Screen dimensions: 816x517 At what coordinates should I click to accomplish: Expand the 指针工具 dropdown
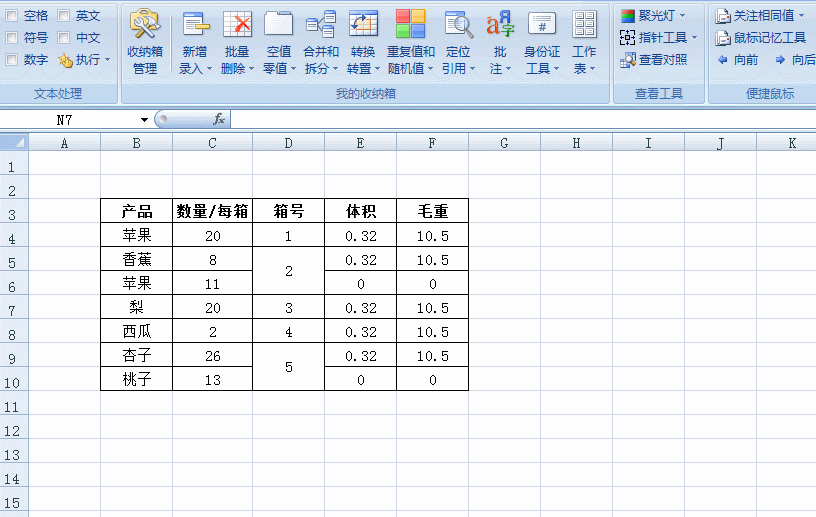pos(694,38)
